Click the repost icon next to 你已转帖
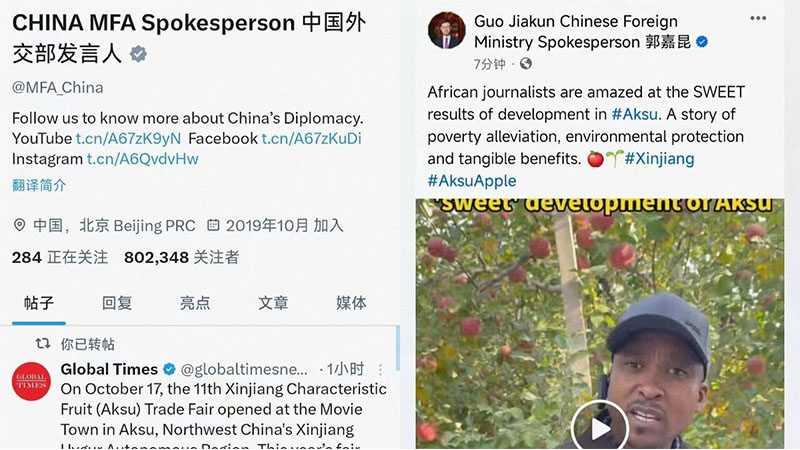The width and height of the screenshot is (800, 450). coord(43,343)
